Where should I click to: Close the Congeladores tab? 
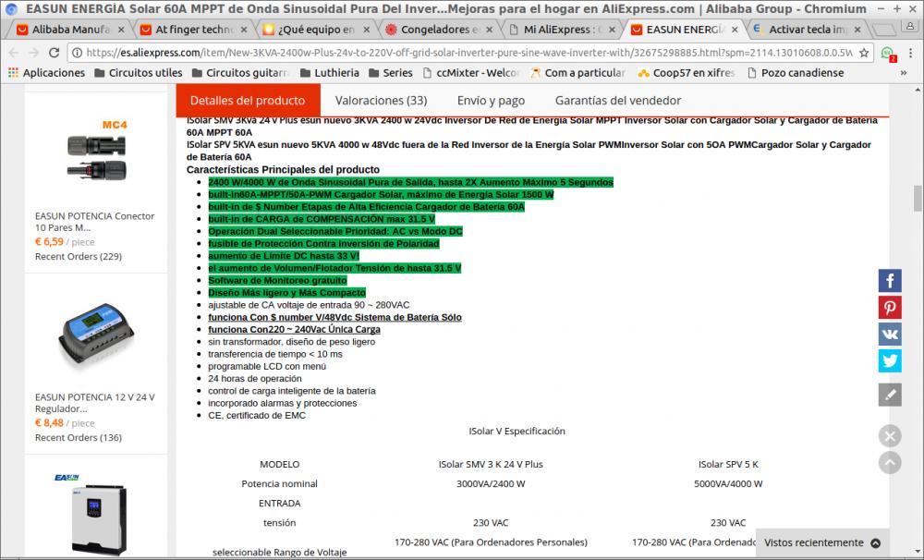[x=489, y=30]
